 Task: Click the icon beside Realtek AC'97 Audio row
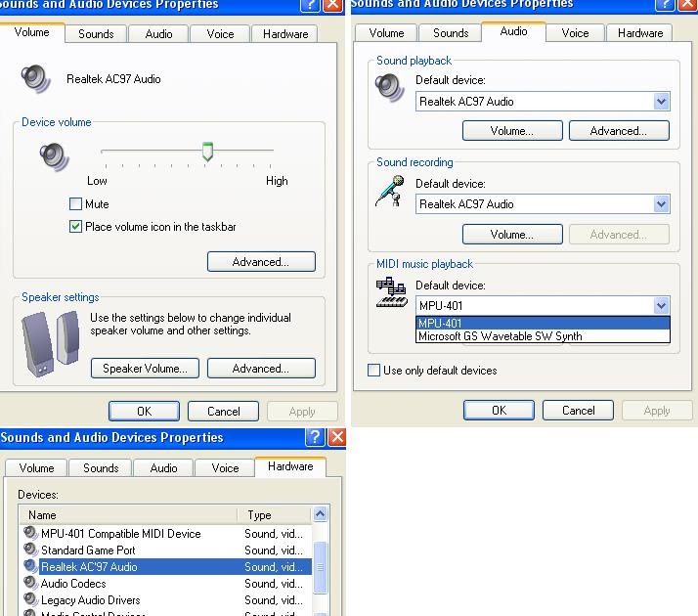click(30, 566)
